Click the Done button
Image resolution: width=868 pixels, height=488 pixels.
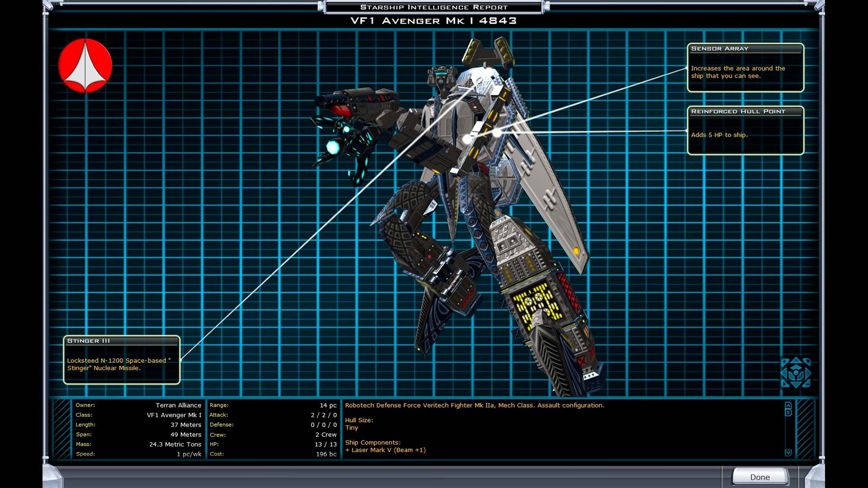coord(760,477)
